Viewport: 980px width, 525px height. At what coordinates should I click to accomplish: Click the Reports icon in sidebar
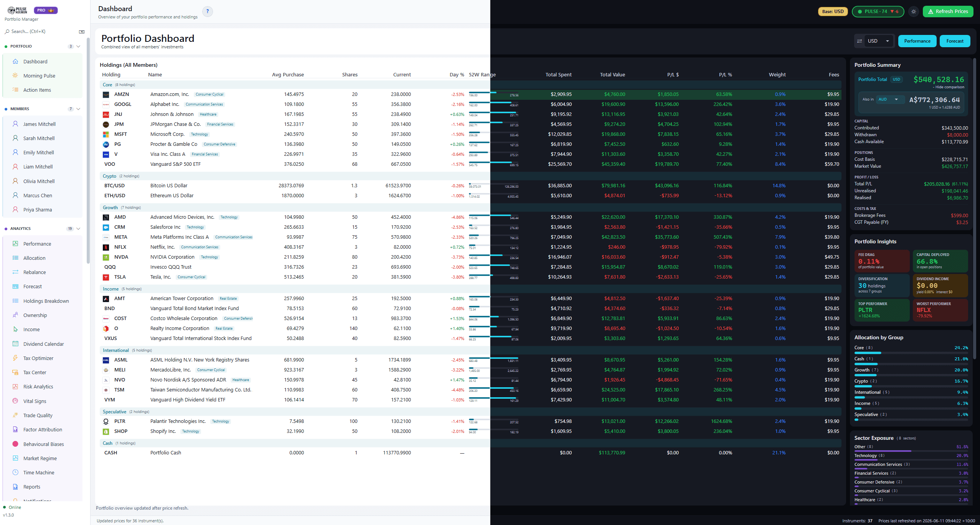click(15, 487)
